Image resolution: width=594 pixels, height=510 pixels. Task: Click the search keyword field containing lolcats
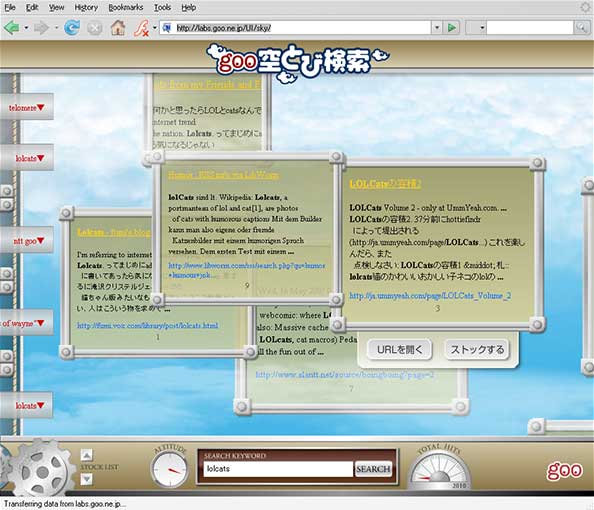(278, 469)
